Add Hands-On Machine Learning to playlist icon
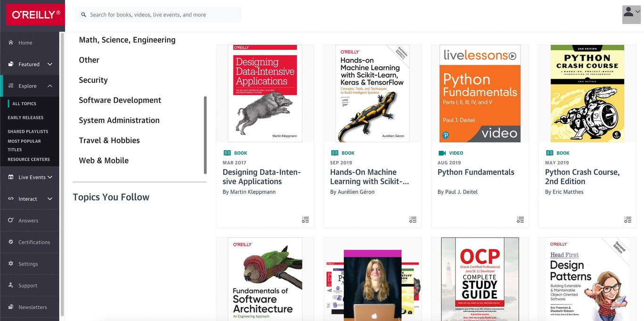Image resolution: width=644 pixels, height=321 pixels. pos(413,220)
